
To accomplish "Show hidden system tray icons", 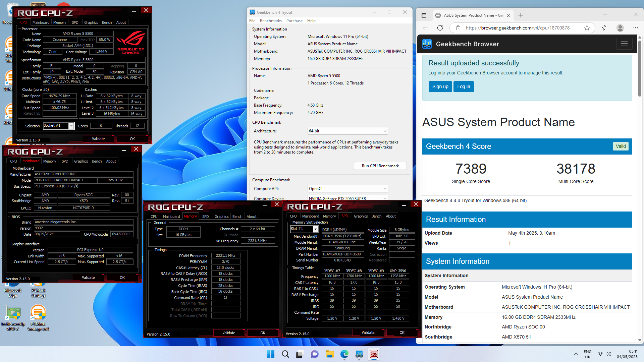I will (x=576, y=354).
